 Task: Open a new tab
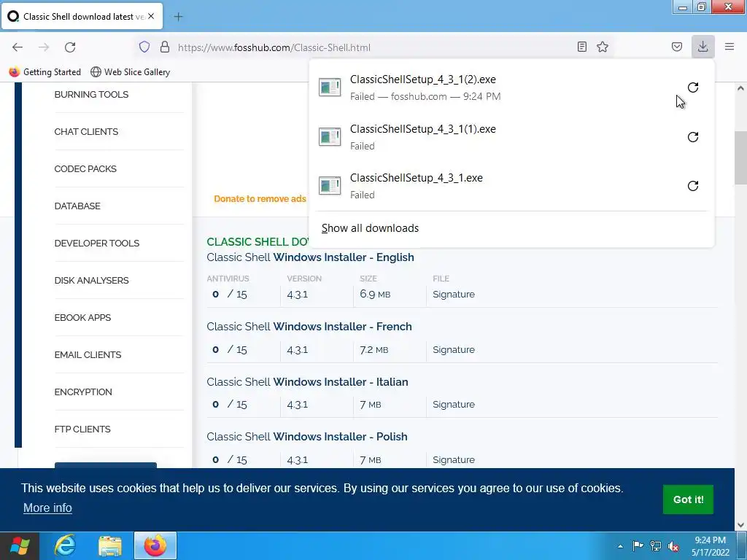178,17
